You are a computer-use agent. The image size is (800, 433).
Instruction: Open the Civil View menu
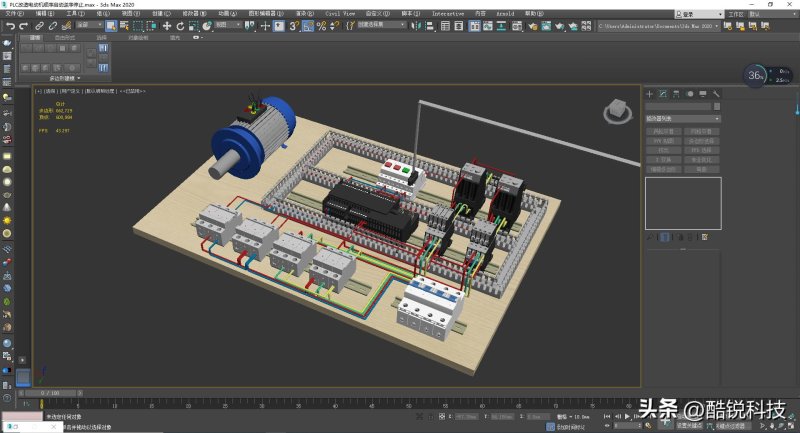tap(340, 14)
